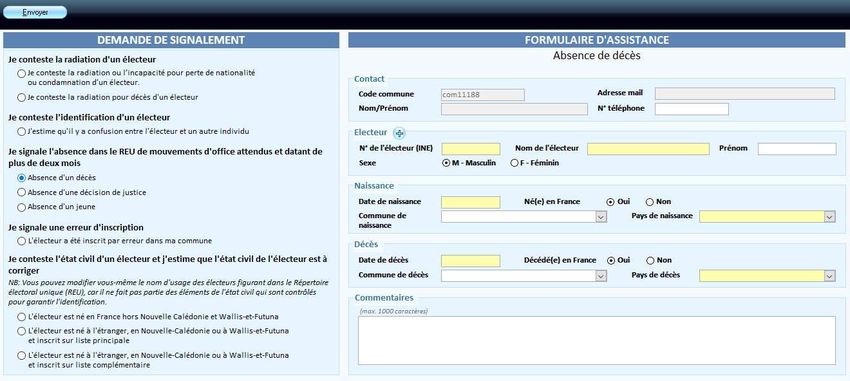Click the Date de décès field
Image resolution: width=850 pixels, height=381 pixels.
pos(471,261)
